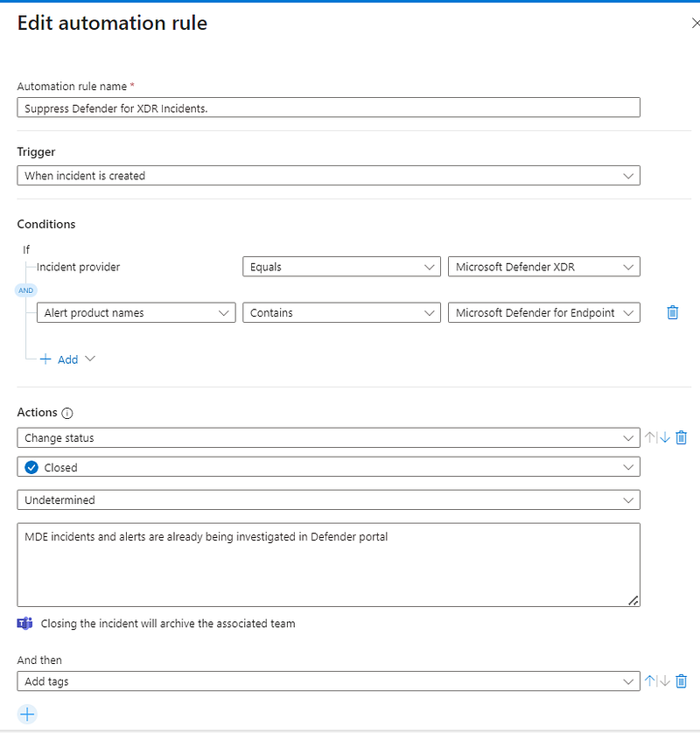Move Change status action down

tap(665, 437)
